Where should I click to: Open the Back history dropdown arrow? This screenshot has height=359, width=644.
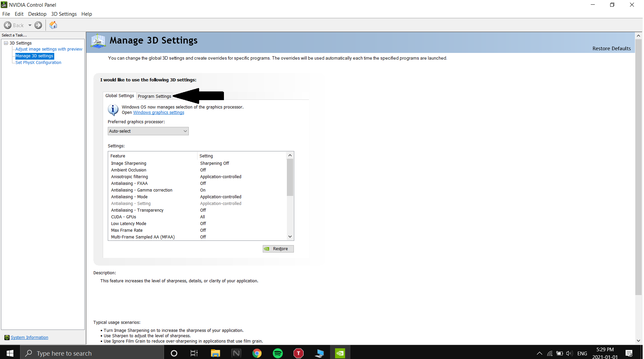30,25
